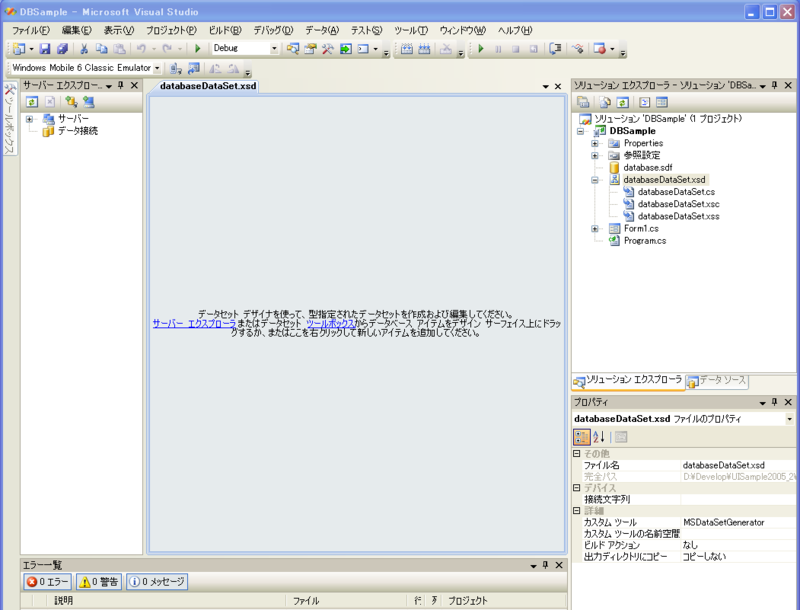This screenshot has width=800, height=610.
Task: Click the ビルド アクション value なし
Action: [x=738, y=545]
